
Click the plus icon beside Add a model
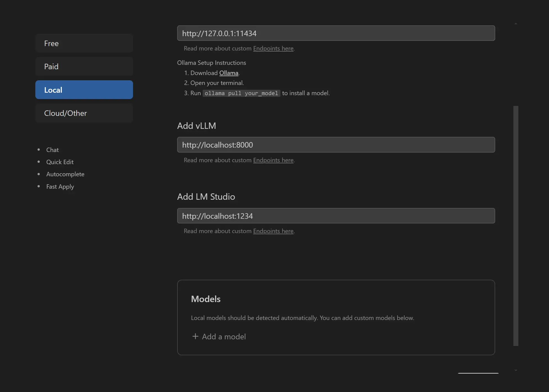[195, 336]
